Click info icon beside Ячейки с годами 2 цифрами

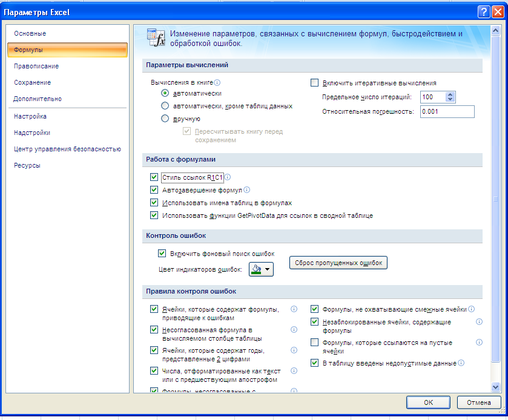pyautogui.click(x=294, y=350)
